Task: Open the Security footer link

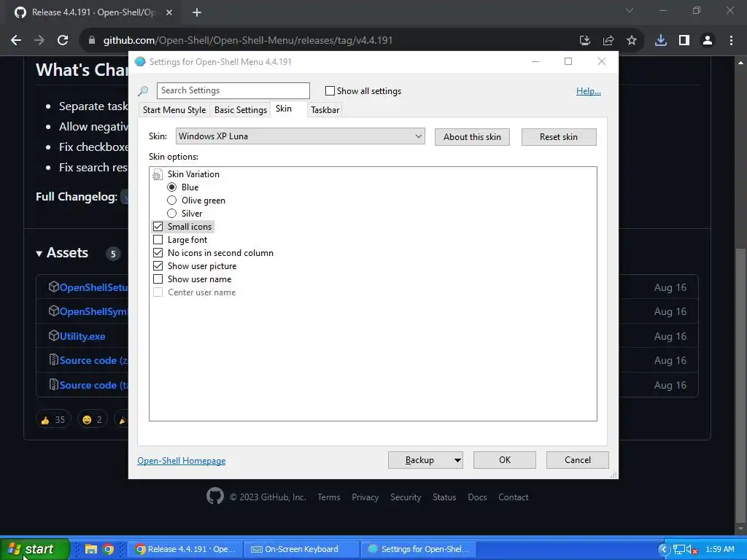Action: 406,497
